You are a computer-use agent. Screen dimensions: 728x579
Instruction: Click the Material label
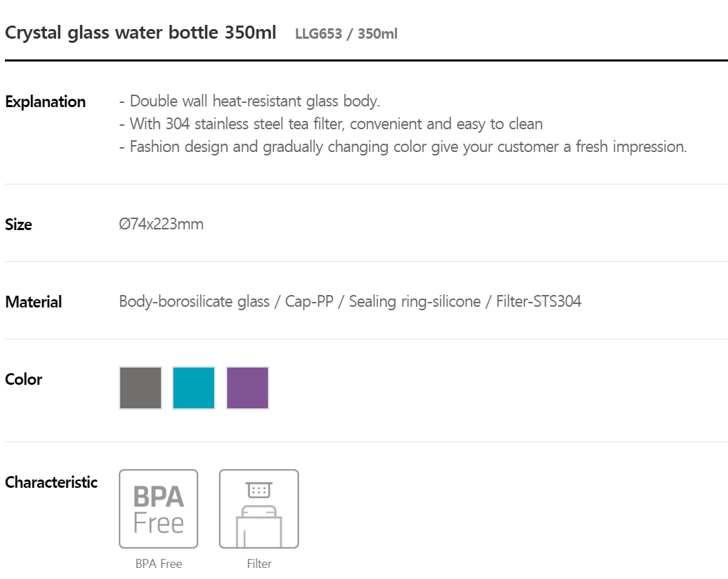tap(33, 302)
